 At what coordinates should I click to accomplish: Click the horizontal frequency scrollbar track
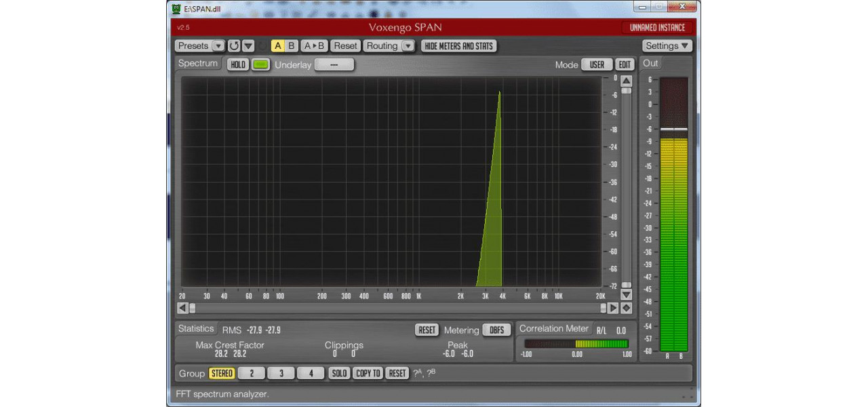click(x=397, y=308)
